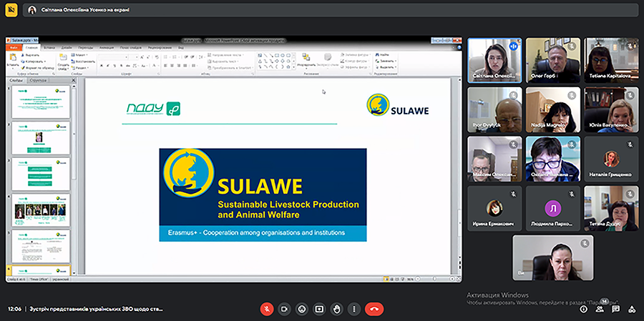The height and width of the screenshot is (321, 644).
Task: Click the present screen button
Action: tap(319, 309)
